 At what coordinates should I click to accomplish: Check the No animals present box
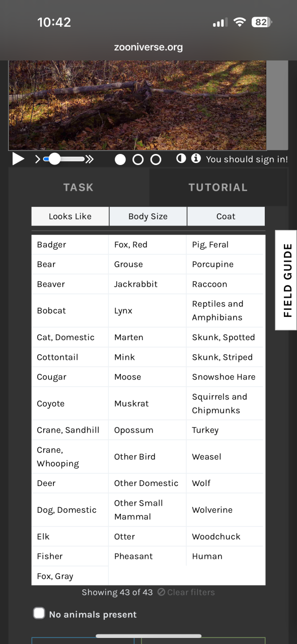click(39, 613)
